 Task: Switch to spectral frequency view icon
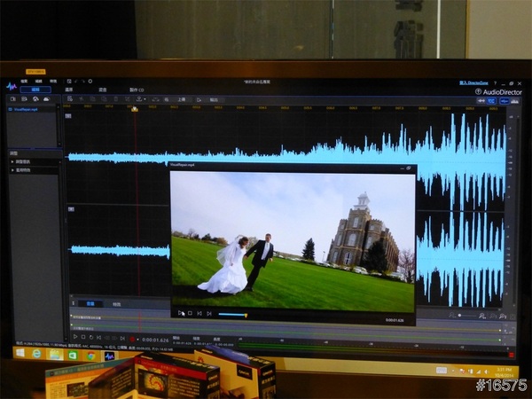[x=514, y=101]
